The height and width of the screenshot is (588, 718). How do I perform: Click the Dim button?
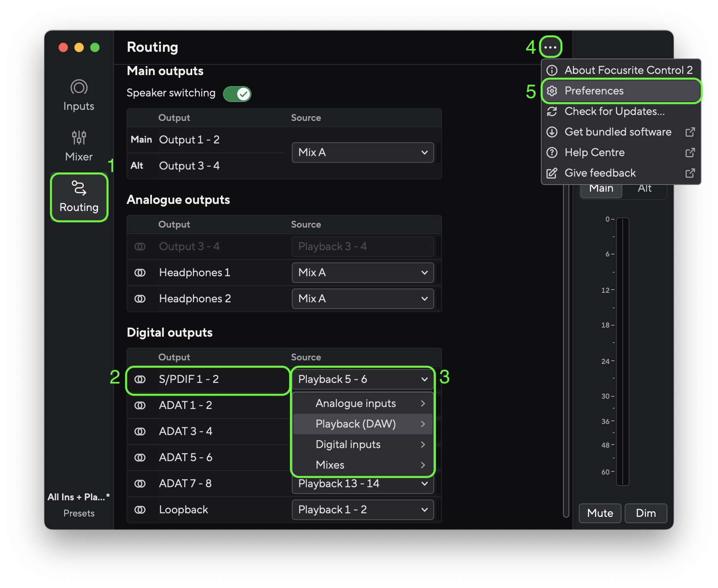[646, 513]
